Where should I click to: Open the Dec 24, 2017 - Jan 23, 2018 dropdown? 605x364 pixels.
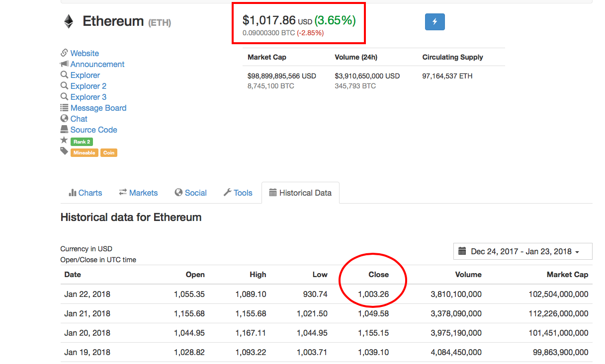point(523,251)
